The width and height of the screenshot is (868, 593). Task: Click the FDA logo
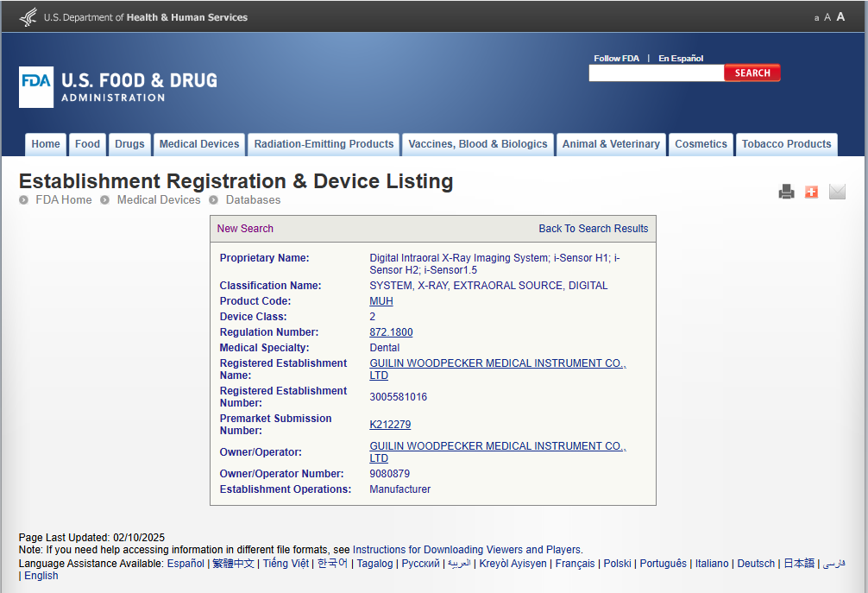tap(36, 87)
